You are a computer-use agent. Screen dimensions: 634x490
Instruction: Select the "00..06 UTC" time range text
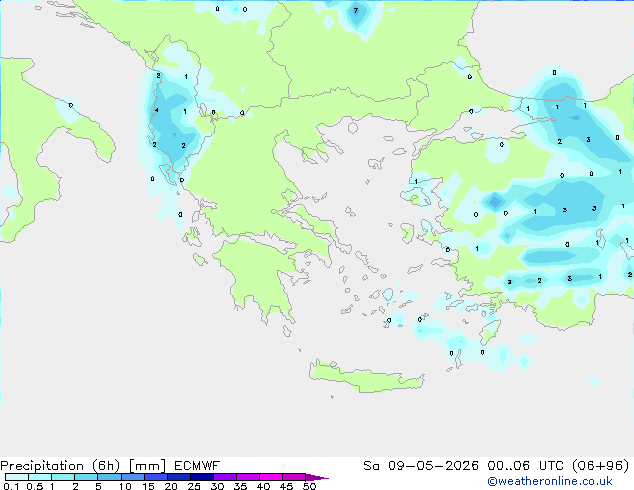525,466
